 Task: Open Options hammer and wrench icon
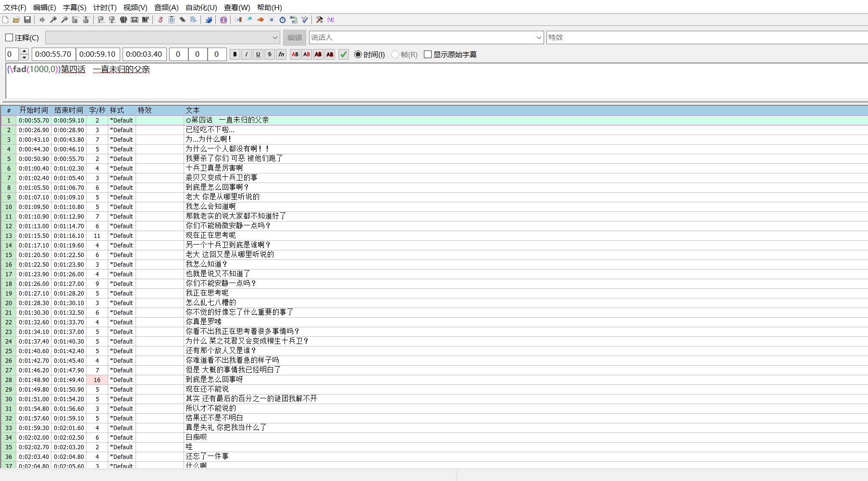click(x=320, y=20)
